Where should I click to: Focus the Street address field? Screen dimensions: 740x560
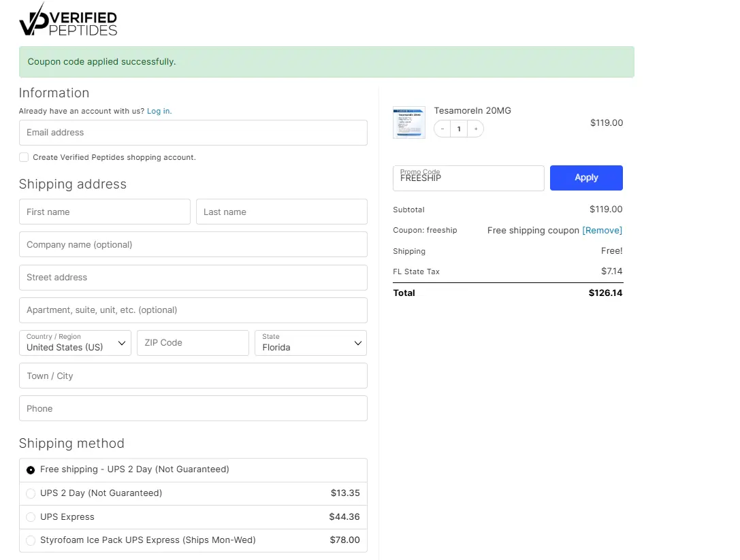click(193, 278)
